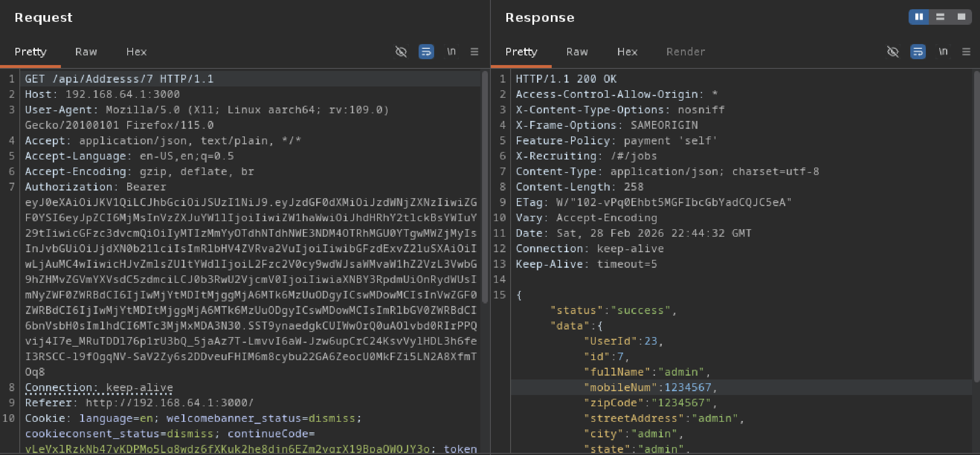
Task: Click the Authorization: Bearer header line
Action: 96,187
